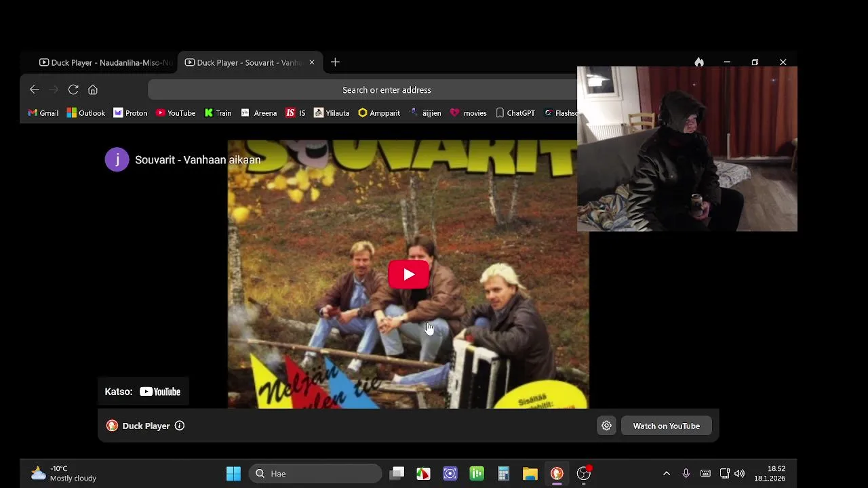Viewport: 868px width, 488px height.
Task: Click Watch on YouTube button
Action: point(667,426)
